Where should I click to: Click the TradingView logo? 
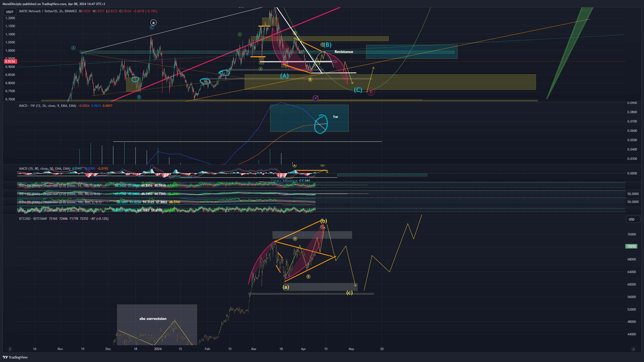click(15, 357)
